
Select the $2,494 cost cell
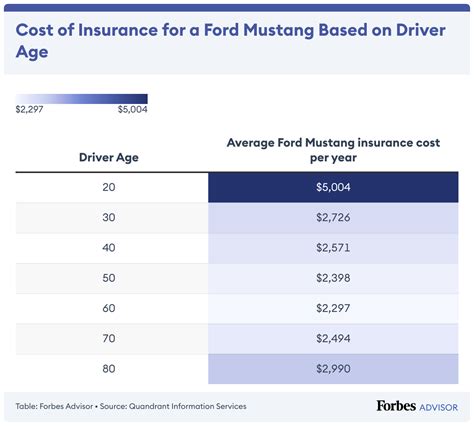coord(333,339)
